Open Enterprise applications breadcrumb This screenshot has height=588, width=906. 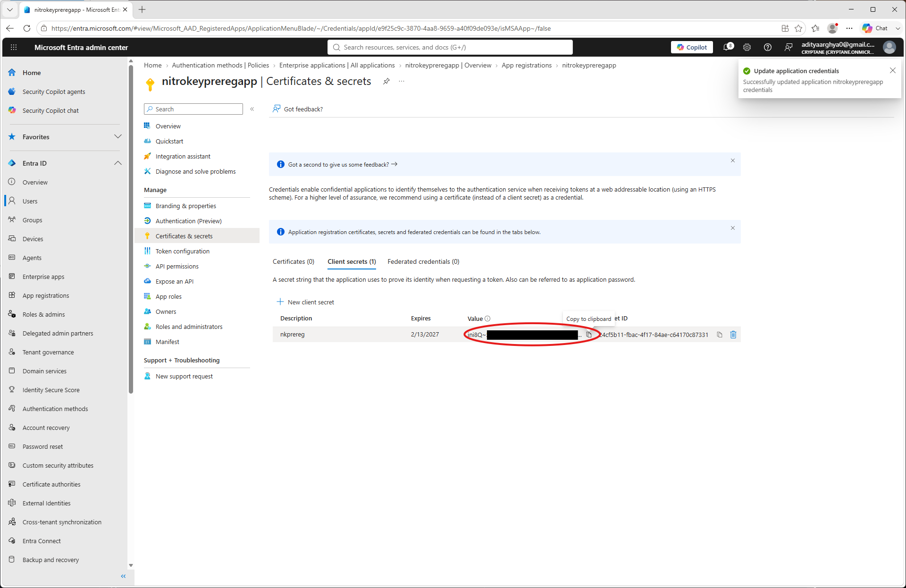tap(337, 65)
